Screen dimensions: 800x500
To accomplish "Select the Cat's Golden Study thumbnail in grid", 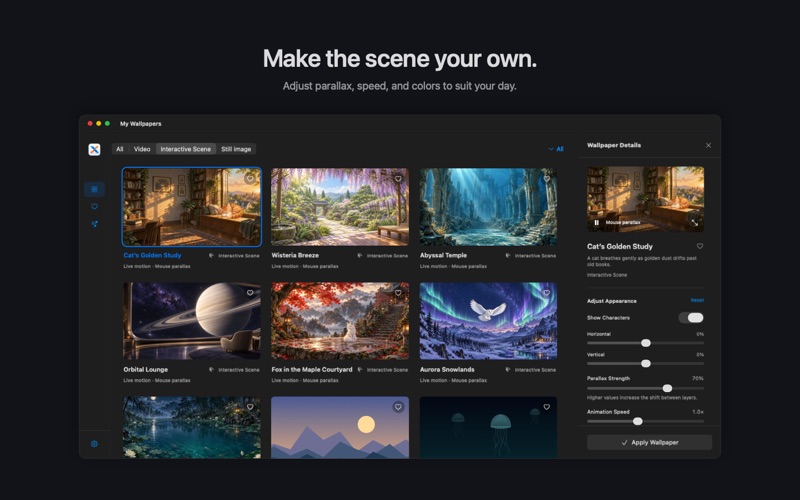I will (192, 207).
